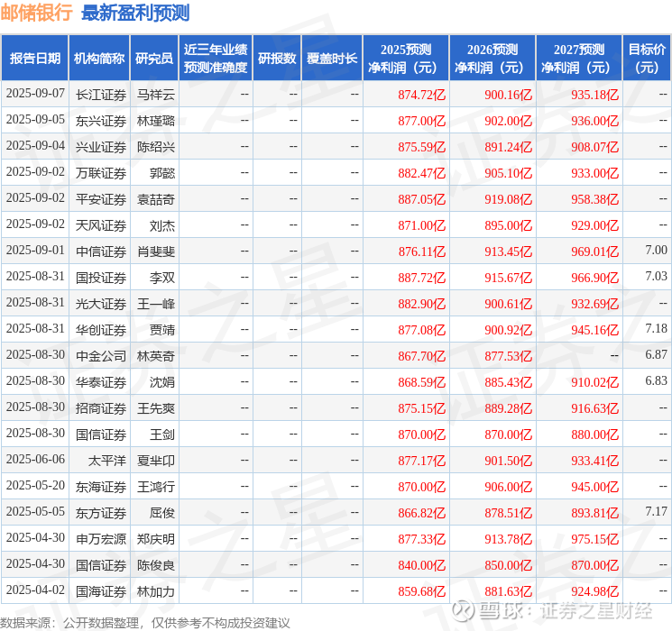672x631 pixels.
Task: Select the 招商证券 institution cell
Action: [101, 408]
